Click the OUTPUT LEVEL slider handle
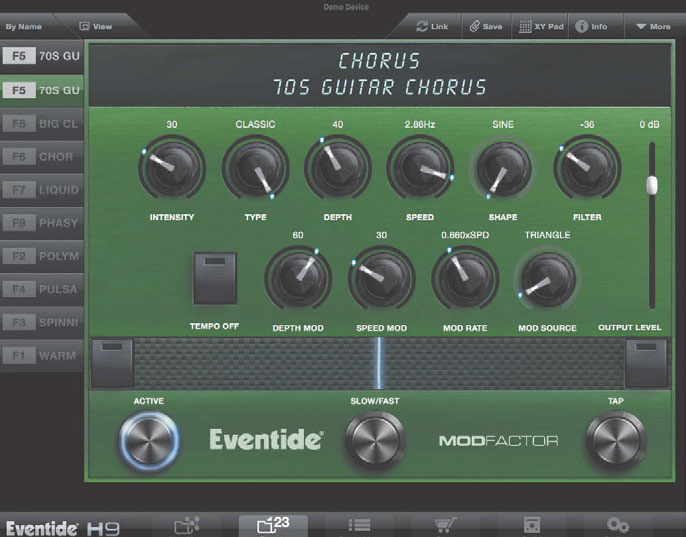Viewport: 686px width, 537px height. [x=652, y=185]
